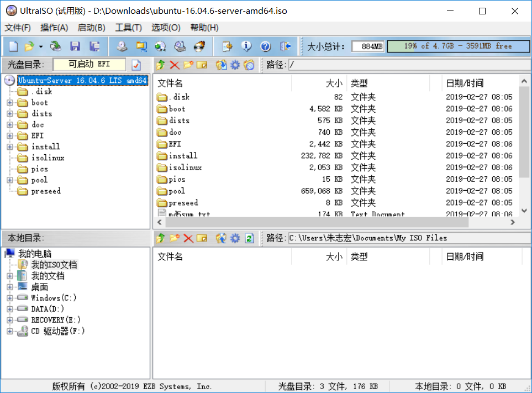Open the recent files dropdown arrow beside Open
The width and height of the screenshot is (532, 393).
point(41,46)
